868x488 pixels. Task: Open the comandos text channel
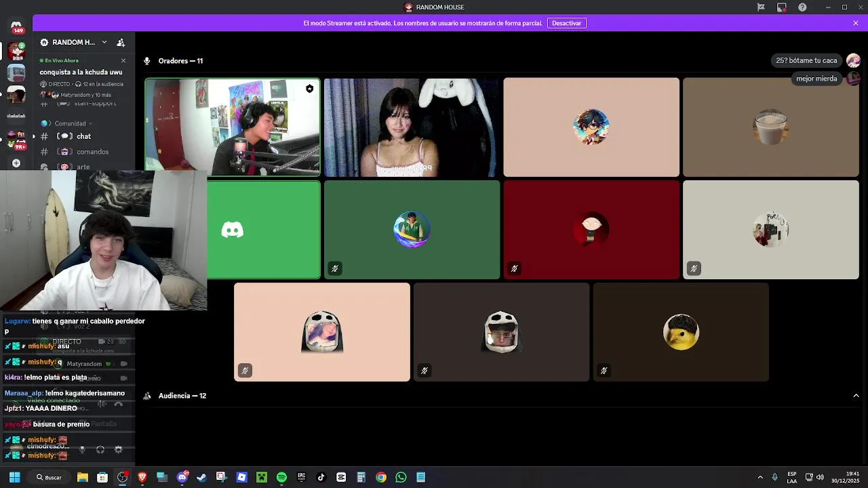82,152
